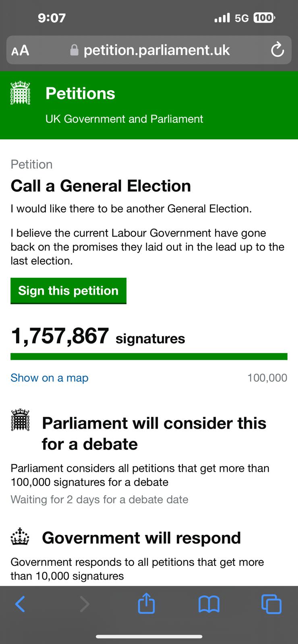The image size is (298, 644).
Task: Reload the petition page
Action: pos(277,50)
